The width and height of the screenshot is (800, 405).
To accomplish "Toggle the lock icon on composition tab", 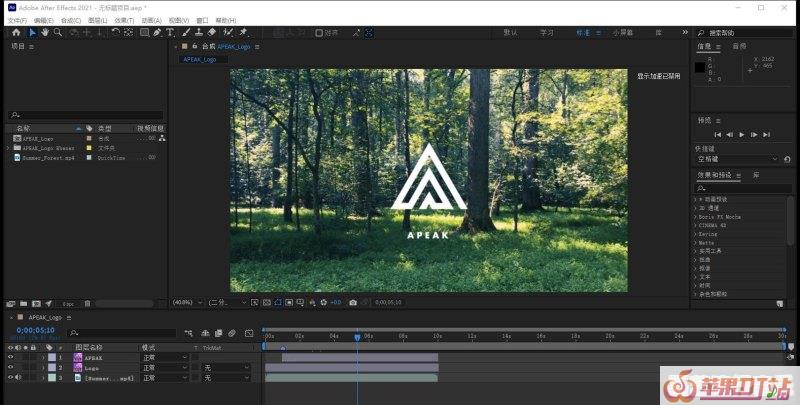I will point(194,46).
